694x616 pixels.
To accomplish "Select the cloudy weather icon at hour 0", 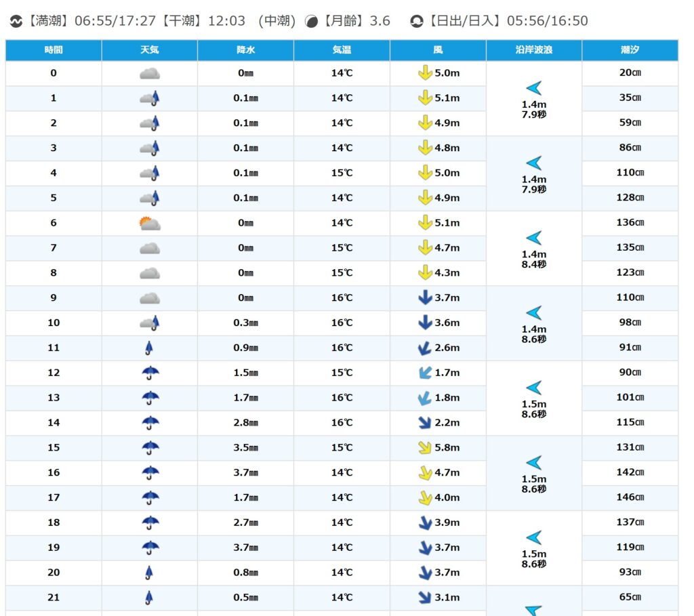I will pos(150,73).
